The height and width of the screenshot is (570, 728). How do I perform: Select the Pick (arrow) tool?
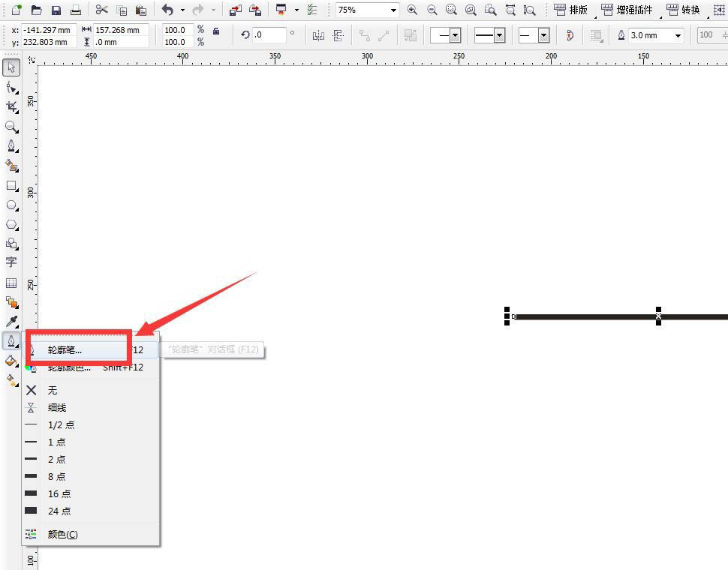tap(11, 68)
